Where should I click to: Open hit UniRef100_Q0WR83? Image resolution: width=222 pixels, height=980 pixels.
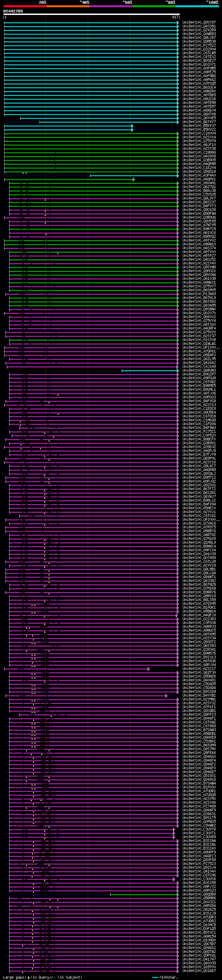coord(199,34)
